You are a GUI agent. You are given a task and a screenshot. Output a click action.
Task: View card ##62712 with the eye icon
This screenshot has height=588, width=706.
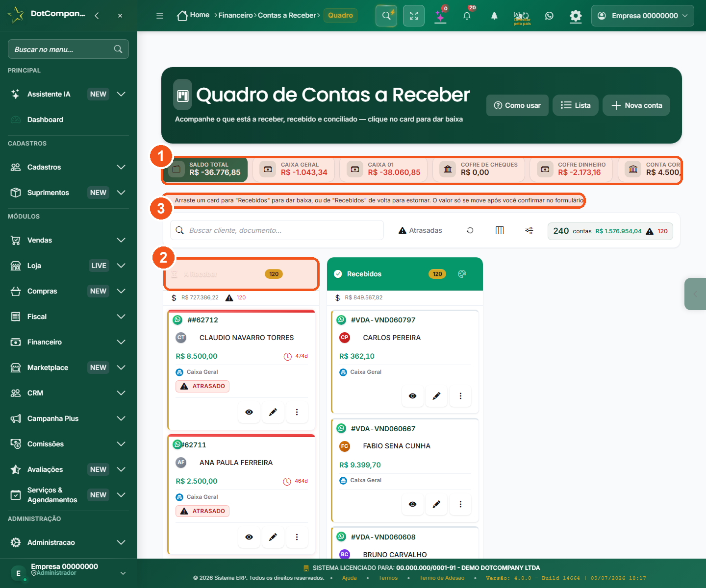249,412
